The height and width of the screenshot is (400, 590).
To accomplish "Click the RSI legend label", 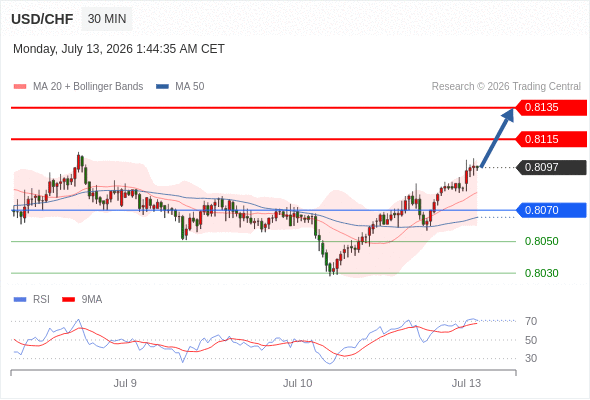I will coord(41,300).
